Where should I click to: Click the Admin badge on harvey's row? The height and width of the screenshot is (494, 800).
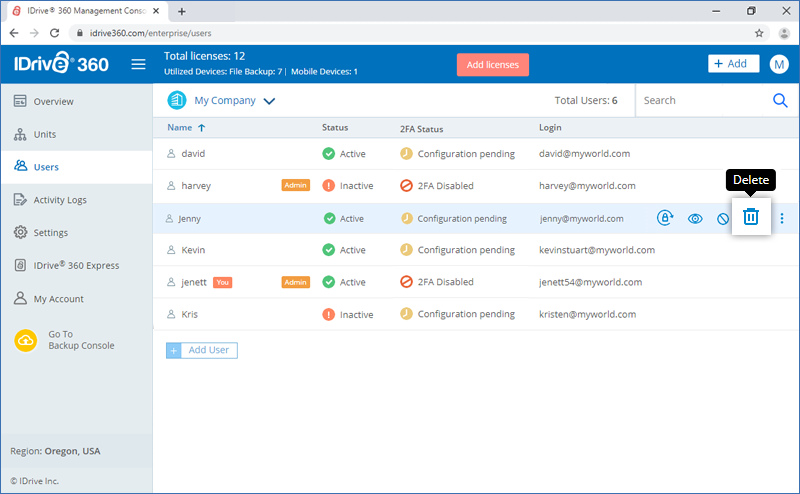(x=295, y=185)
